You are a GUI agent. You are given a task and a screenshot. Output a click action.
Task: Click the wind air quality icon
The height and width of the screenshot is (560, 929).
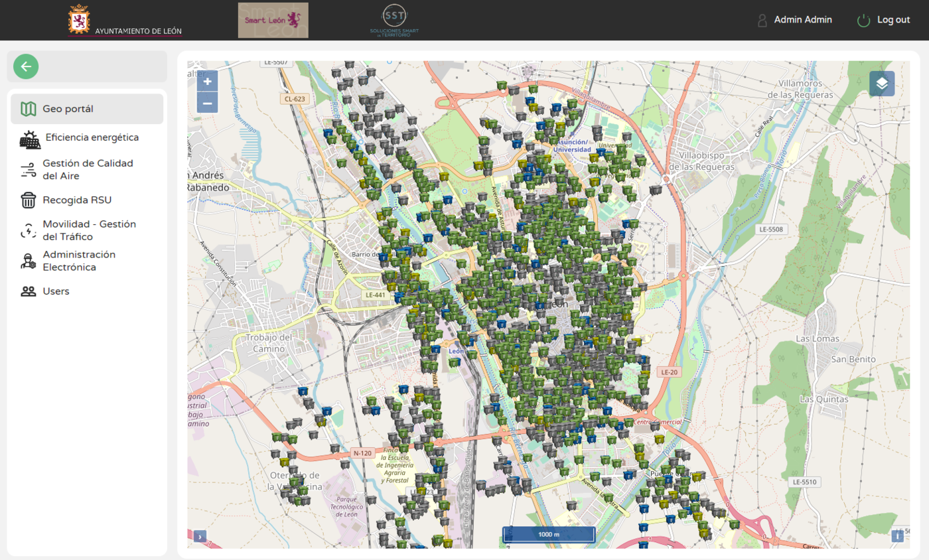point(28,170)
